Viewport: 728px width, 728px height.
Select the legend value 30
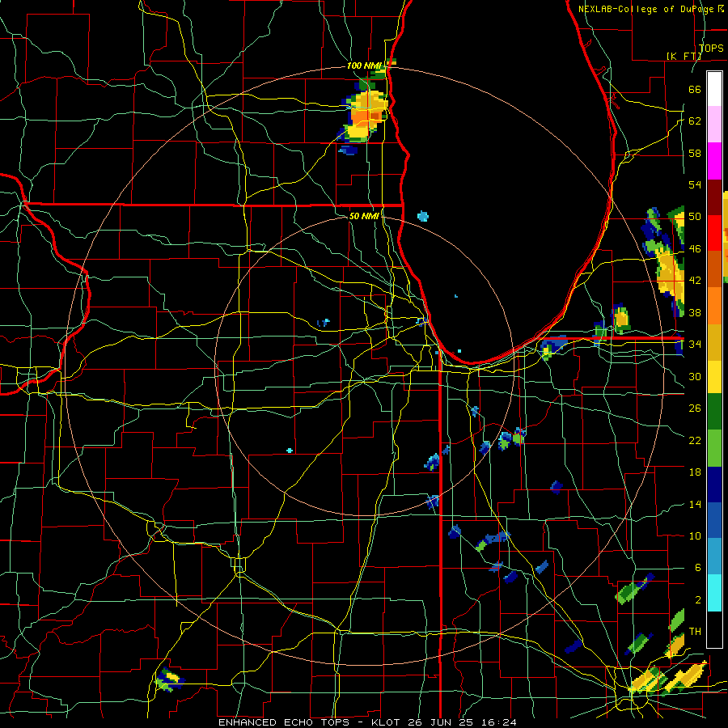tap(695, 376)
